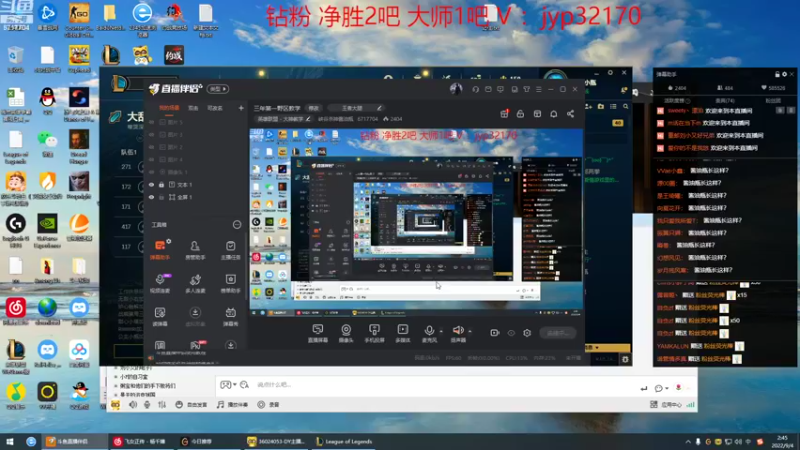Open 应用中心 in the voice chat toolbar
Screen dimensions: 800x450
pyautogui.click(x=666, y=405)
